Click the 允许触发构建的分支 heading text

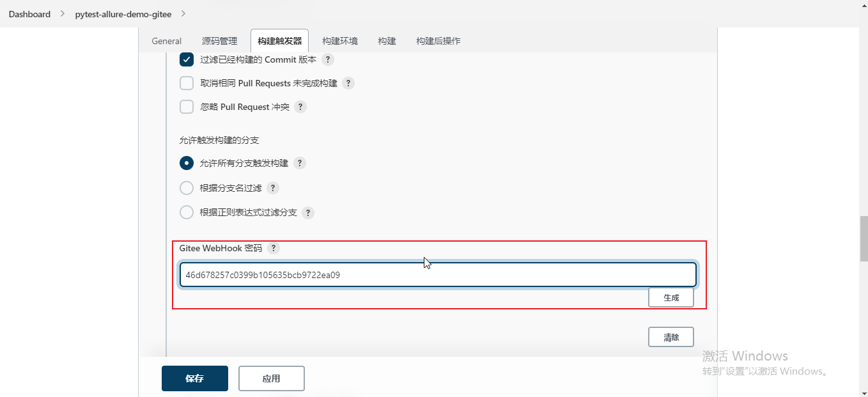pos(219,139)
